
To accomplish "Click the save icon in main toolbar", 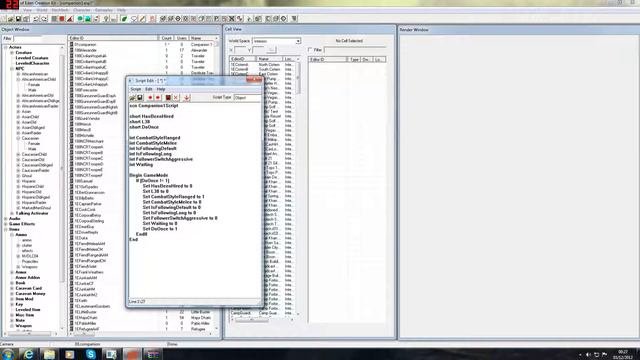I will 18,19.
